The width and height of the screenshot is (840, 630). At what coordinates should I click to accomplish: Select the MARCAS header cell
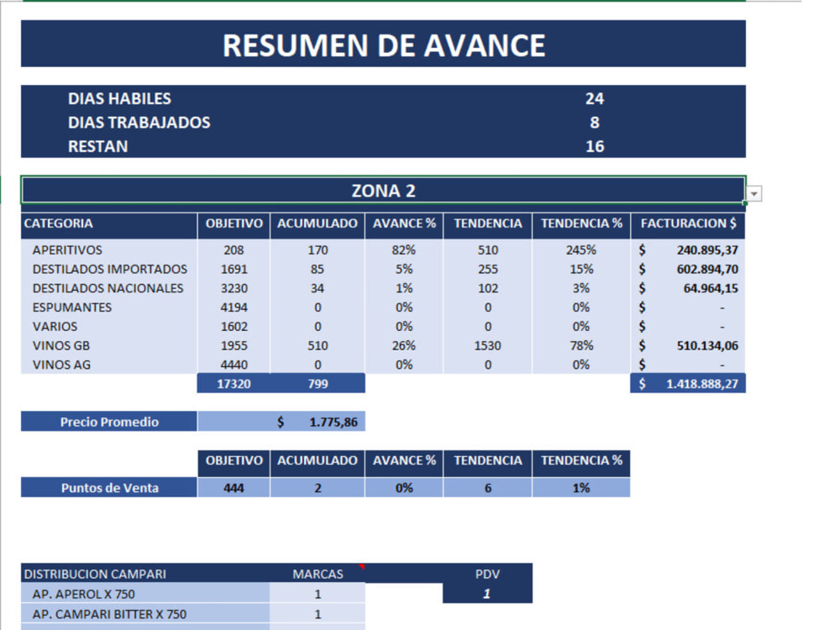coord(318,574)
